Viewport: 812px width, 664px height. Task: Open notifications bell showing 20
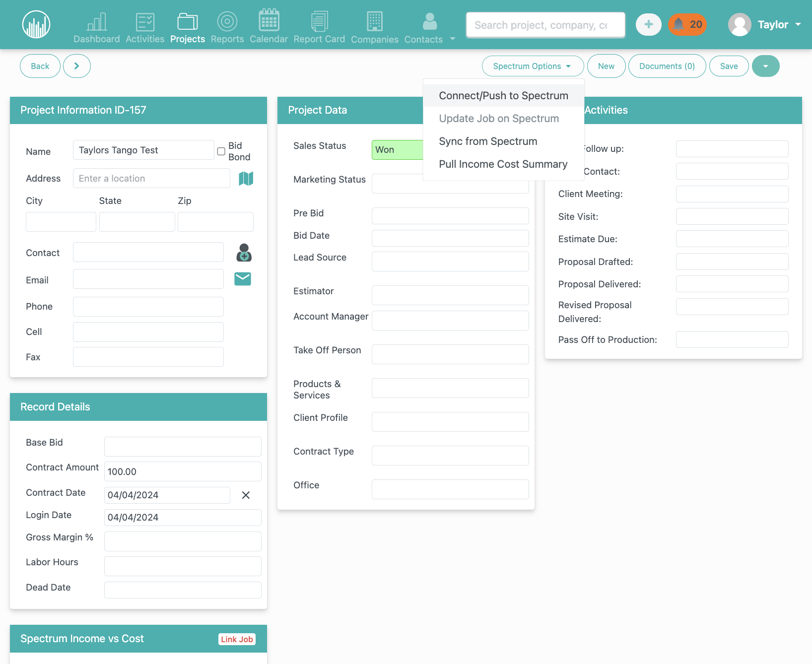687,24
